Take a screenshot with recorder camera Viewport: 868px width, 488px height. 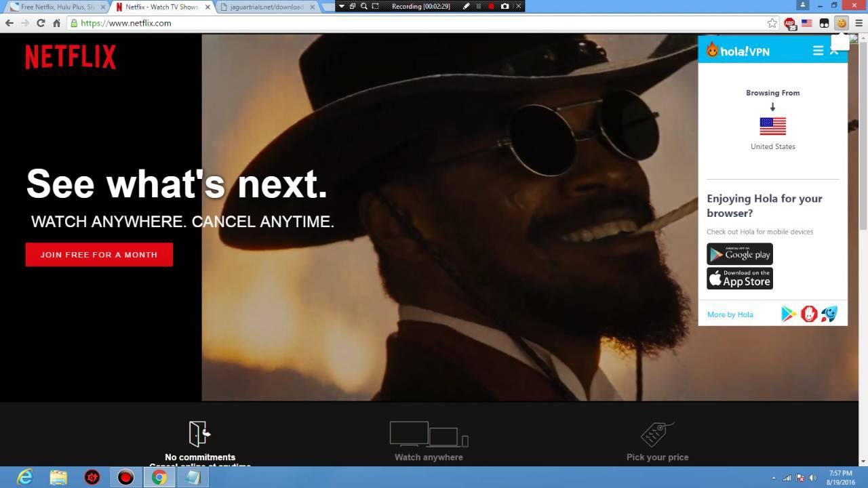(505, 6)
